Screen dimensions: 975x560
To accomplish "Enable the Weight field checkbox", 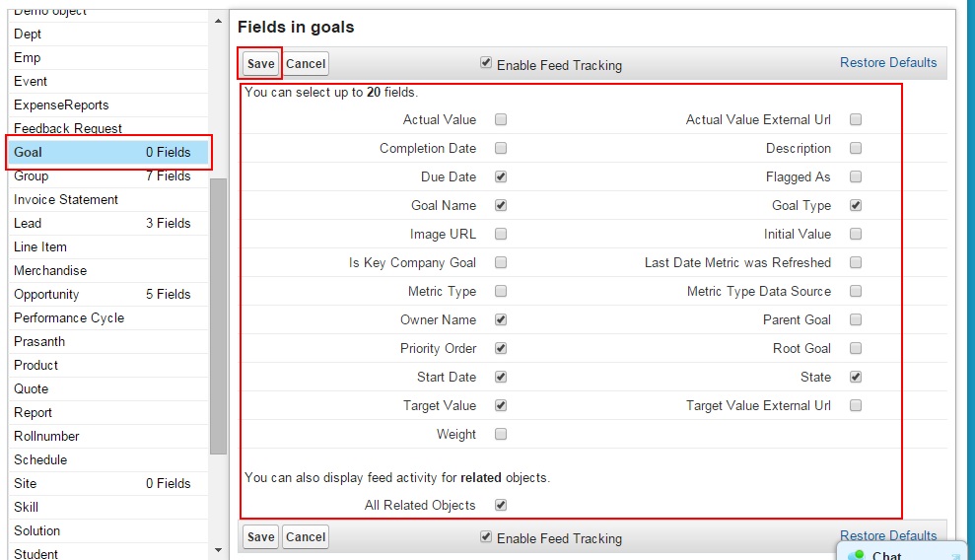I will click(501, 434).
